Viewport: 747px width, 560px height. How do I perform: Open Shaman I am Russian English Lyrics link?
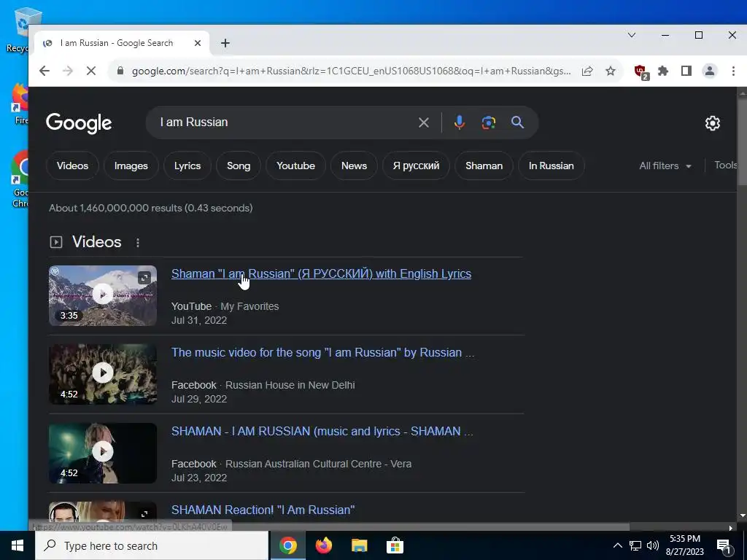[x=321, y=274]
